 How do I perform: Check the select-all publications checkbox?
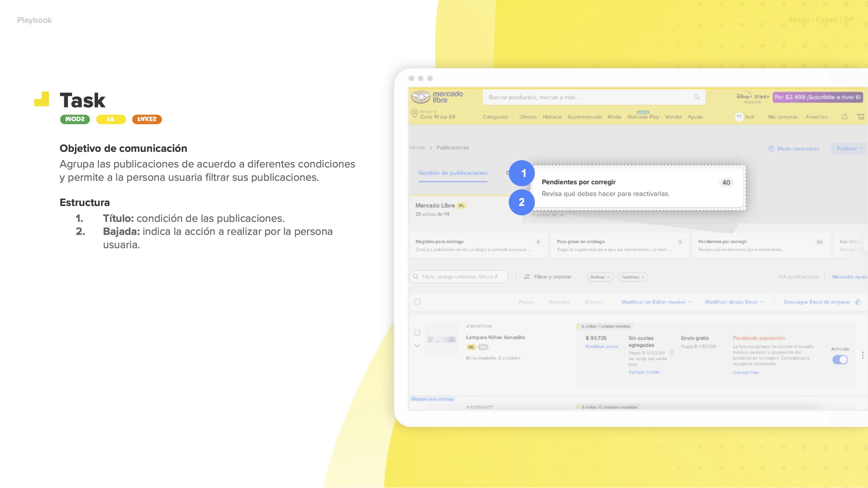(x=417, y=302)
